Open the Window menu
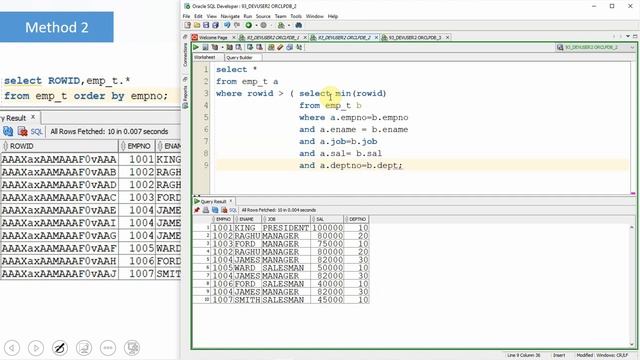 [315, 16]
